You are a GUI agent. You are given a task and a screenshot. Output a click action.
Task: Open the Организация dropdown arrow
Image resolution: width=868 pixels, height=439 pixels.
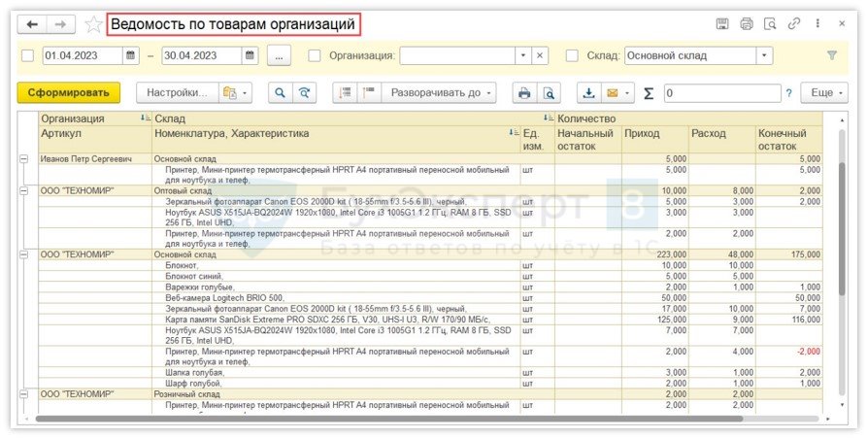[x=523, y=55]
